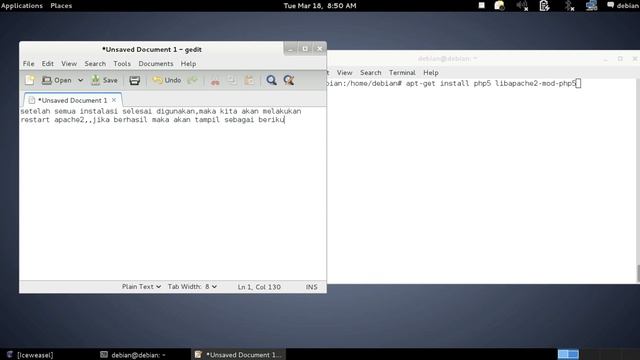640x360 pixels.
Task: Open the Places menu in top panel
Action: coord(61,6)
